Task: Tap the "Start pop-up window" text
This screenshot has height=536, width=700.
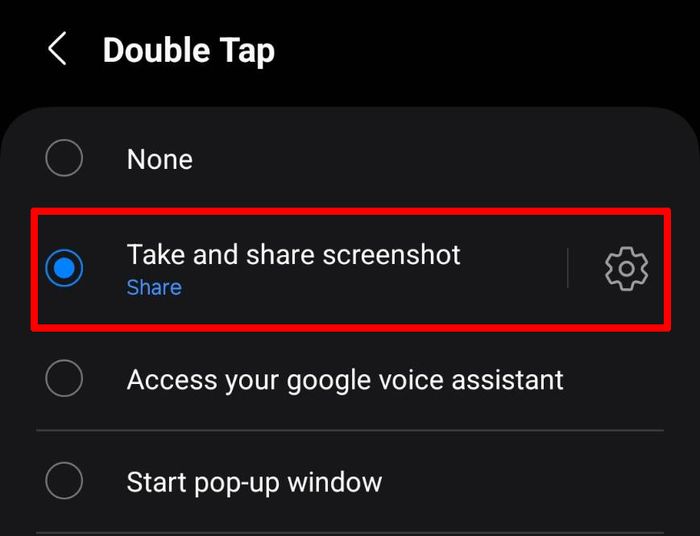Action: coord(254,482)
